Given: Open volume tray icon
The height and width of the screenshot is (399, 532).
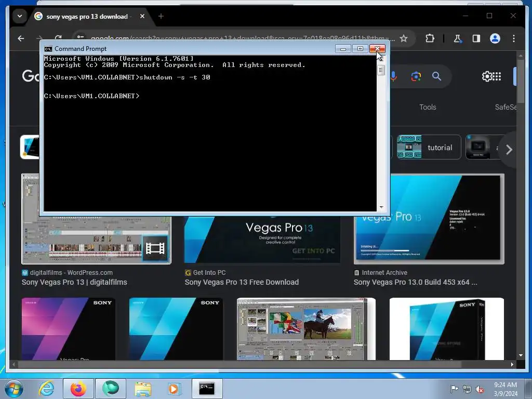Looking at the screenshot, I should (480, 390).
